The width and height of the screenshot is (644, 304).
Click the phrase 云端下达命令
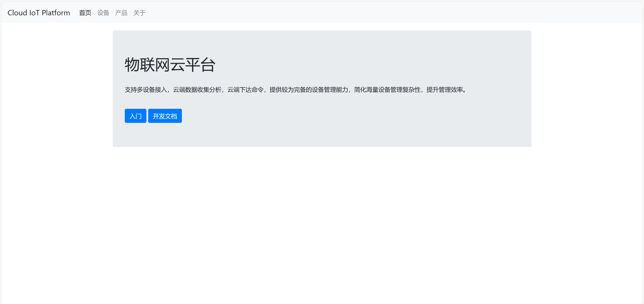(246, 90)
